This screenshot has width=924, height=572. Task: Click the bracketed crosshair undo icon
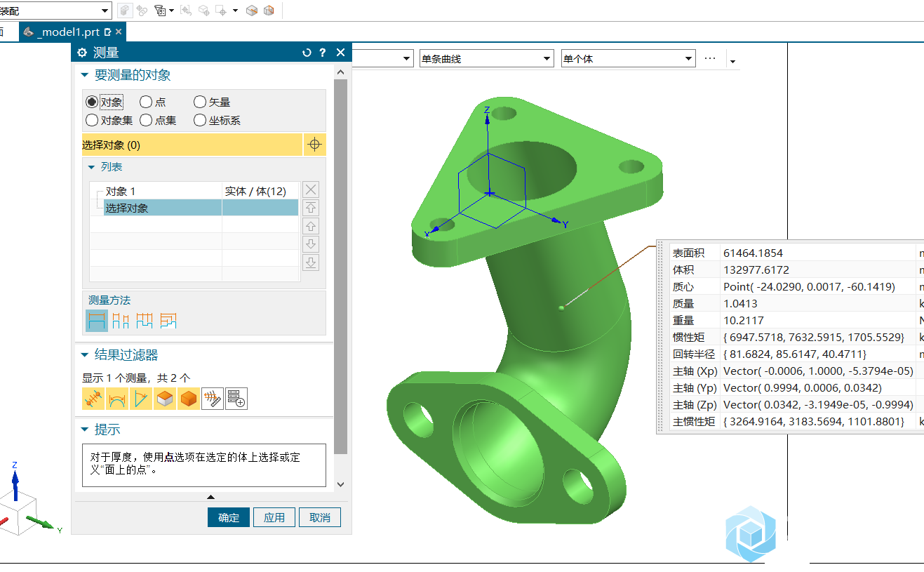tap(187, 11)
